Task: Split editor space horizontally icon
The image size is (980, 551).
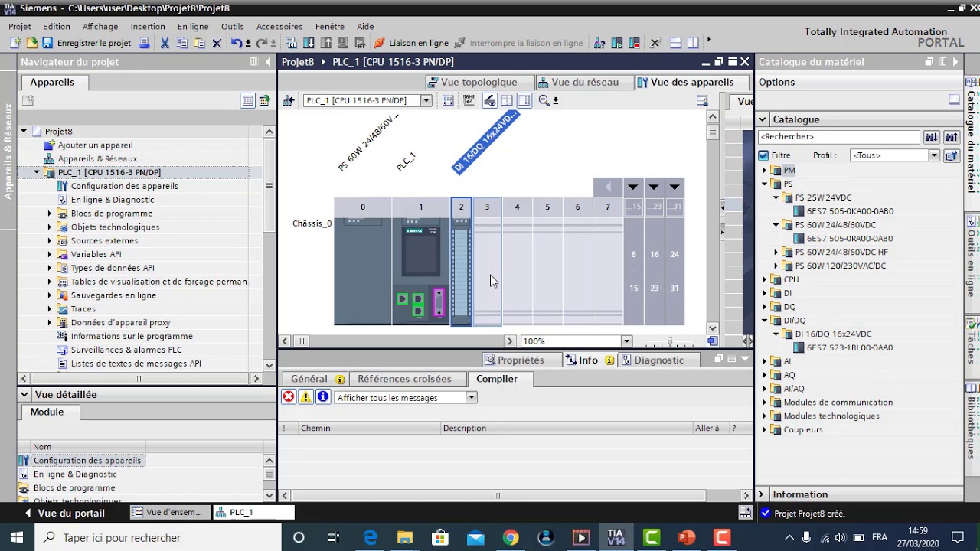Action: 675,44
